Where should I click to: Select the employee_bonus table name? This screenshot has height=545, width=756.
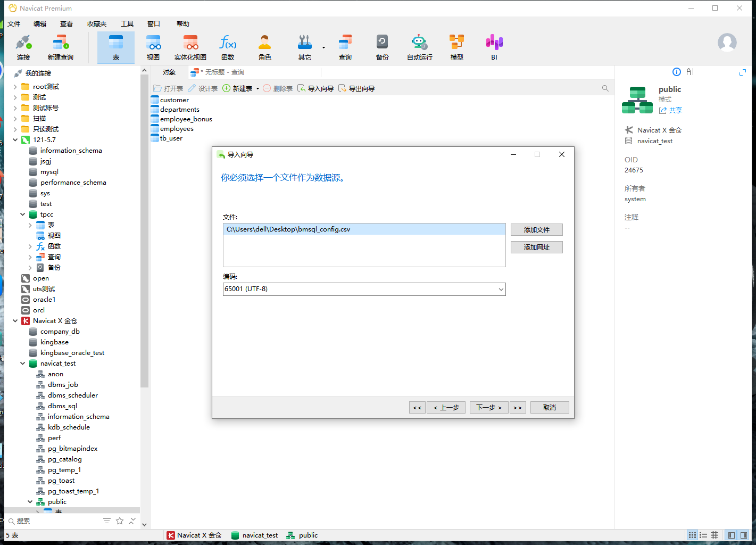(186, 119)
